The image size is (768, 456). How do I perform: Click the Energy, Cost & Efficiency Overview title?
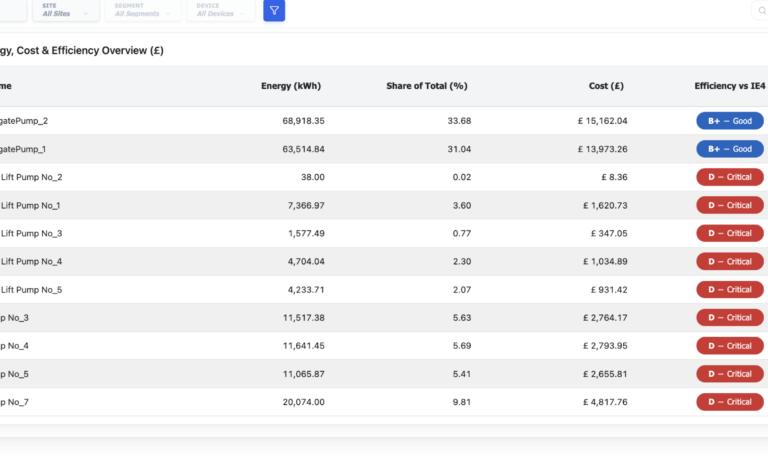(x=82, y=50)
